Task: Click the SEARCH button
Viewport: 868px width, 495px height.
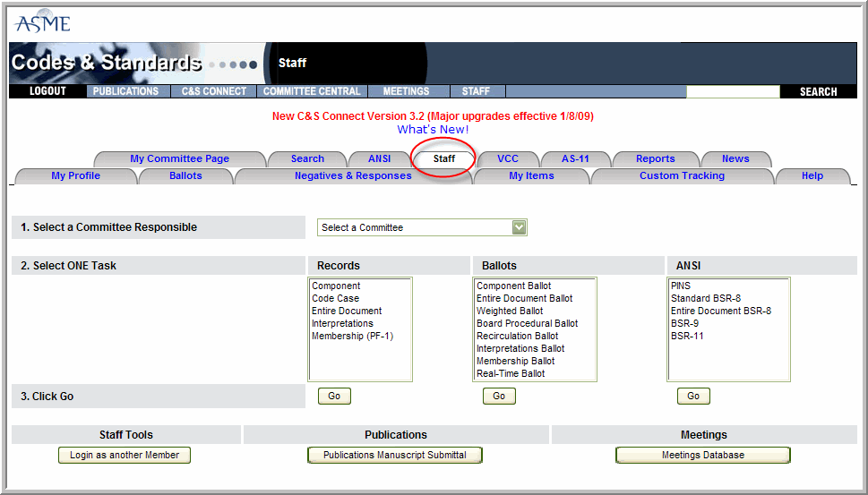Action: click(818, 92)
